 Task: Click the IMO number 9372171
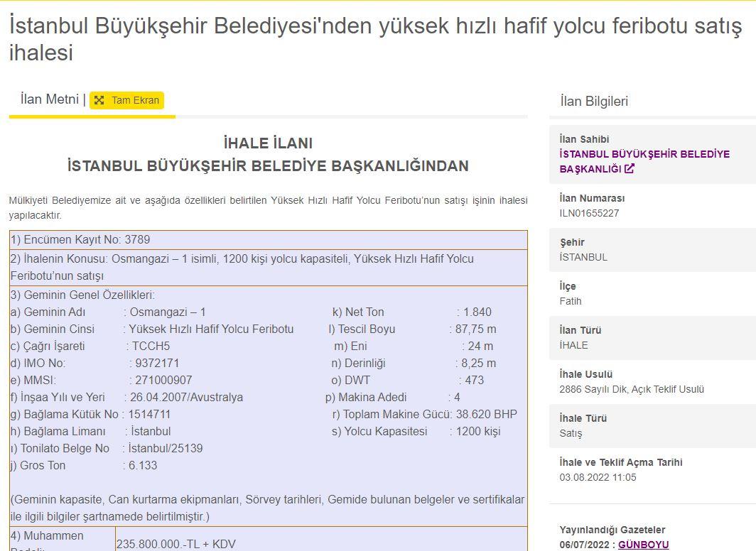pos(157,363)
